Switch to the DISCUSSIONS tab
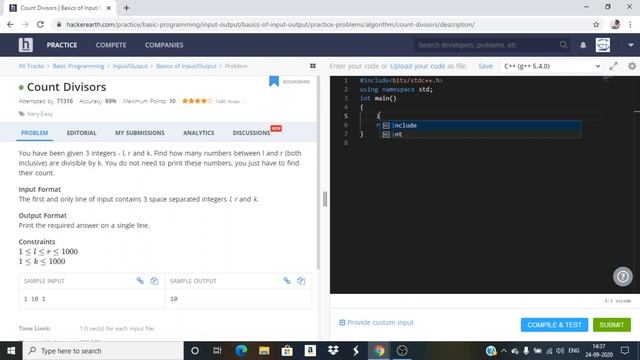The height and width of the screenshot is (360, 640). pos(251,133)
